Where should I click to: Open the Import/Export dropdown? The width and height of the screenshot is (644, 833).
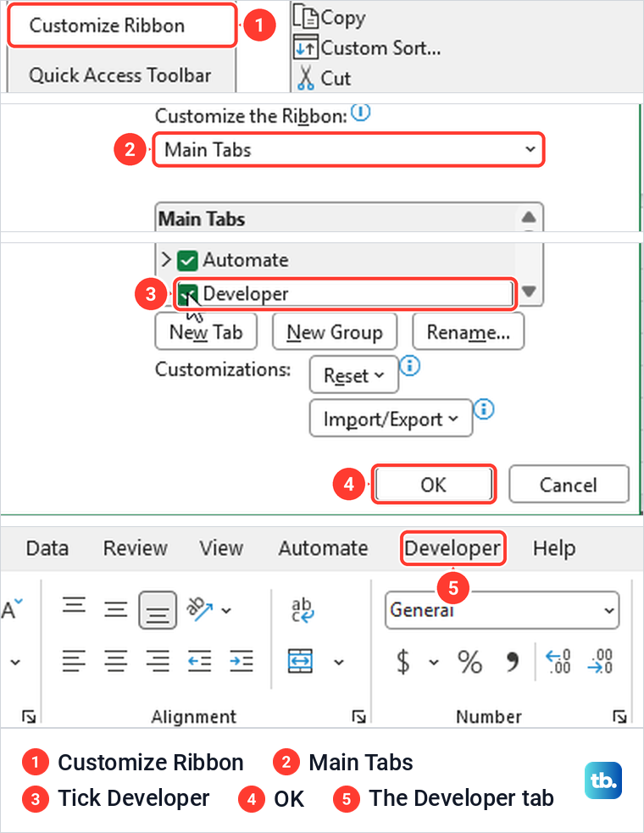391,419
